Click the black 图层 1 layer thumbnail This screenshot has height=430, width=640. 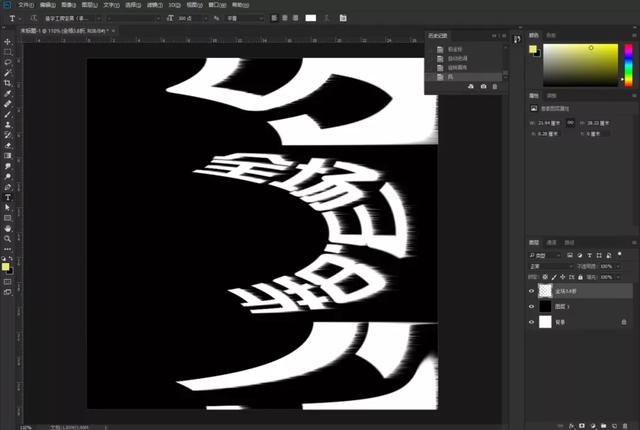click(545, 306)
